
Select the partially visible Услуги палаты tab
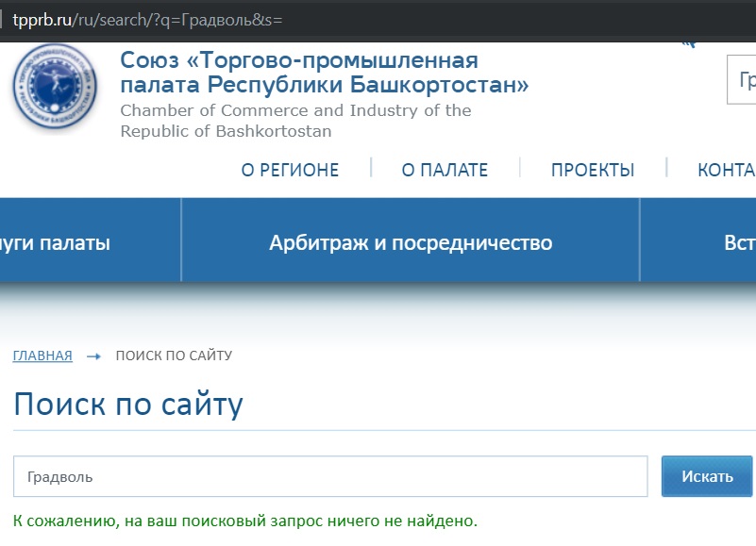[x=57, y=243]
